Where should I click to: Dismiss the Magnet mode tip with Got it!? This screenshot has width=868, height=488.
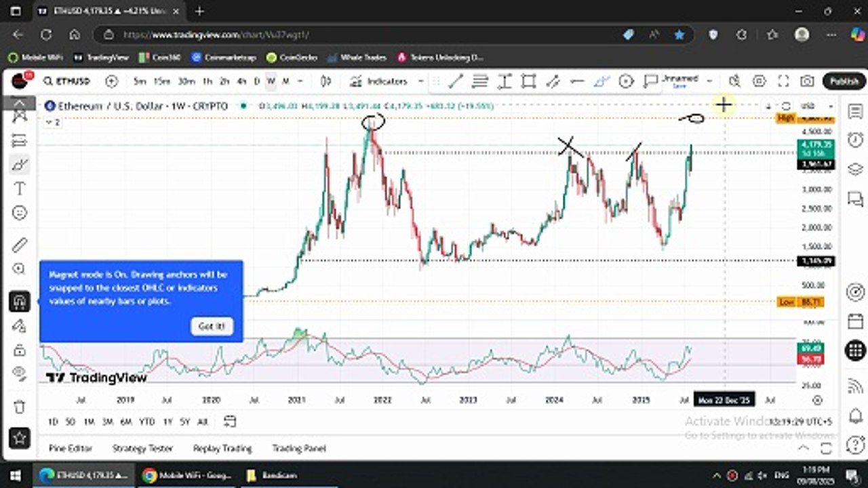click(x=212, y=327)
